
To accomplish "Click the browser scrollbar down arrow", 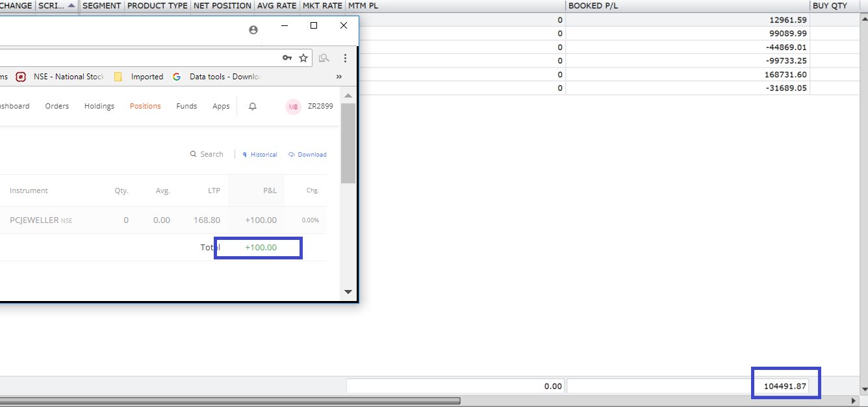I will point(348,292).
